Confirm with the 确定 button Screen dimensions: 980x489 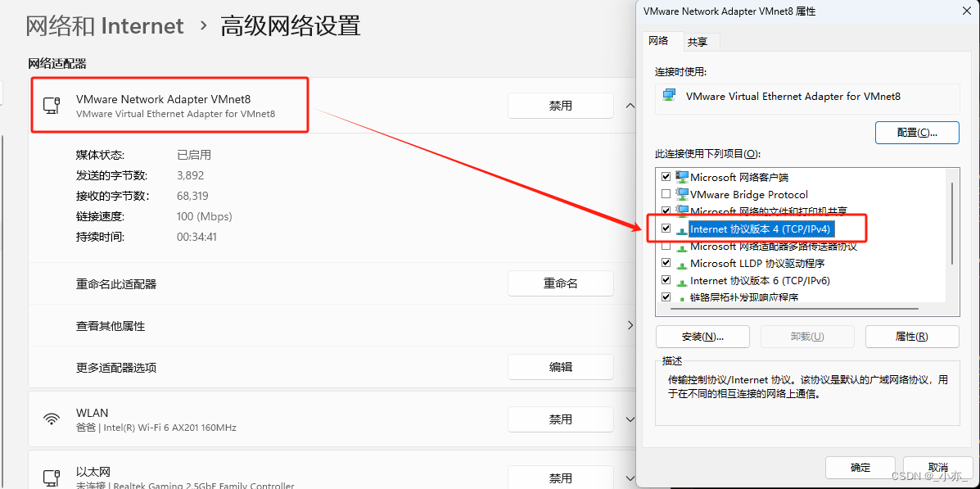pos(860,468)
